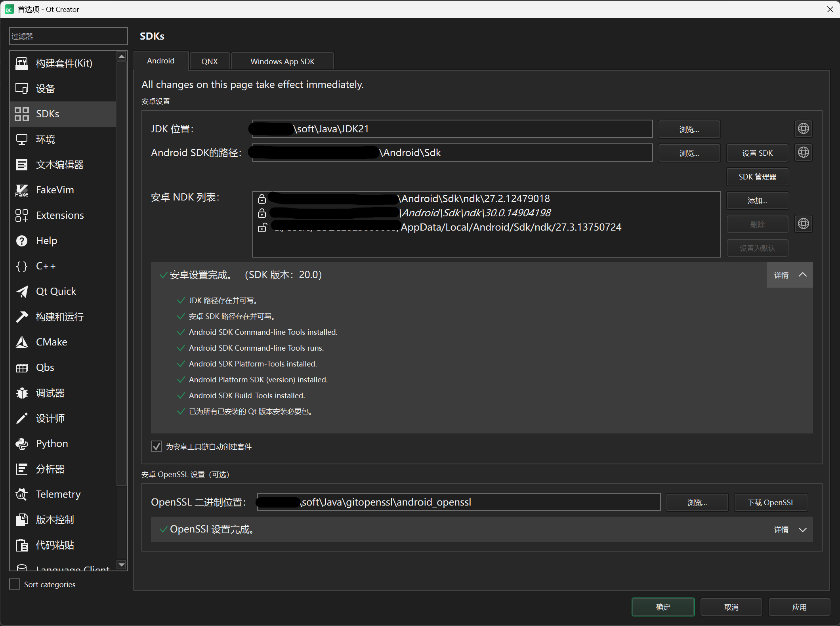Open the Telemetry settings section
This screenshot has width=840, height=626.
pyautogui.click(x=58, y=494)
